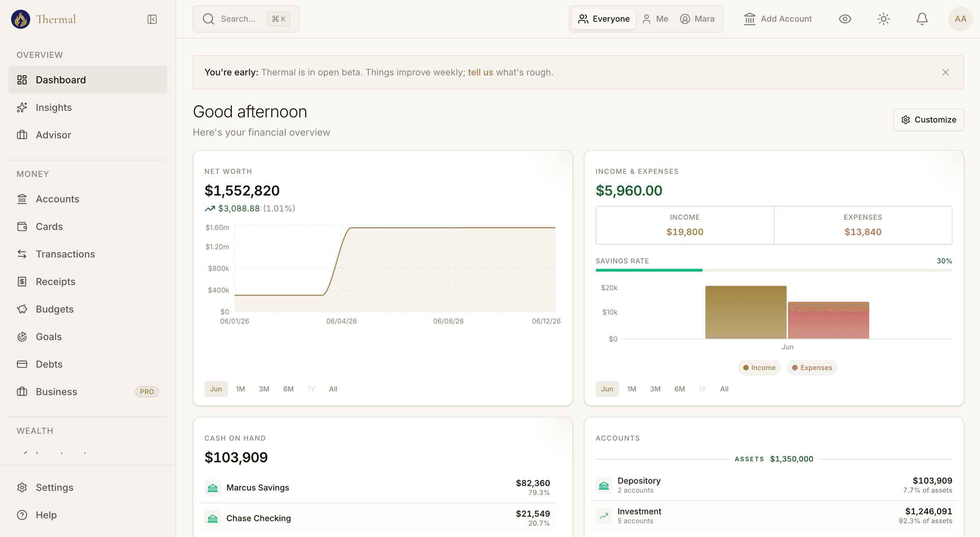Select Jun range in Net Worth card

coord(216,389)
